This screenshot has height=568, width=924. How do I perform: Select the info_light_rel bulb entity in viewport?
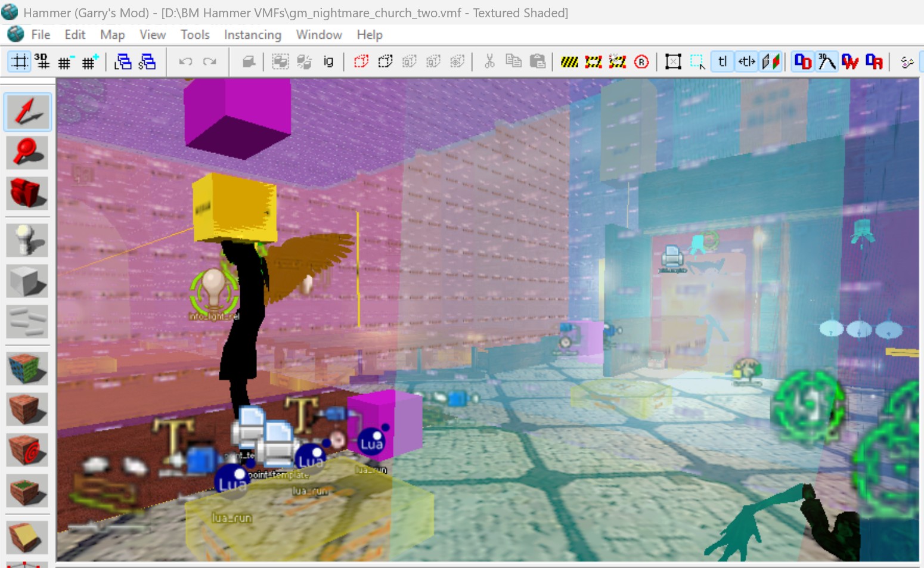click(x=213, y=288)
